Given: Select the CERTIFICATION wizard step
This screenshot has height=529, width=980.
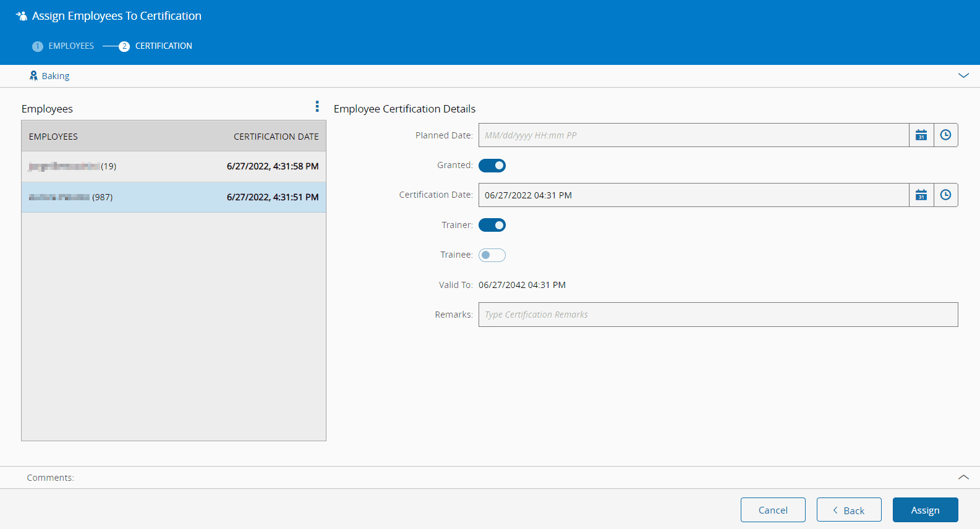Looking at the screenshot, I should point(163,46).
